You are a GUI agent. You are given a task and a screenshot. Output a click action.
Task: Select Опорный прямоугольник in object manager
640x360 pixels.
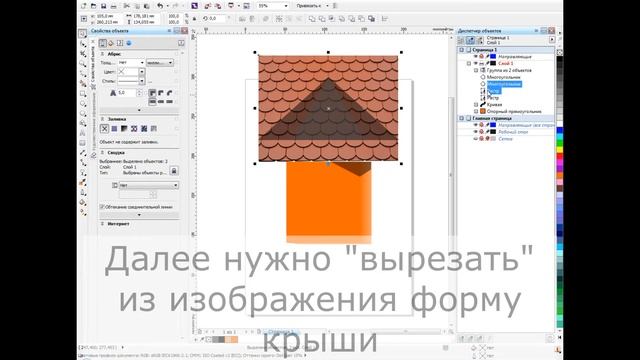(514, 111)
